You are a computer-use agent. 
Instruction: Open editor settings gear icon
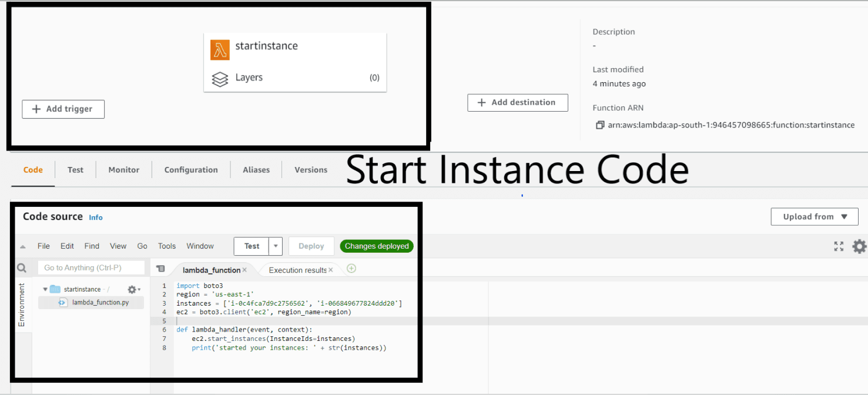point(859,246)
